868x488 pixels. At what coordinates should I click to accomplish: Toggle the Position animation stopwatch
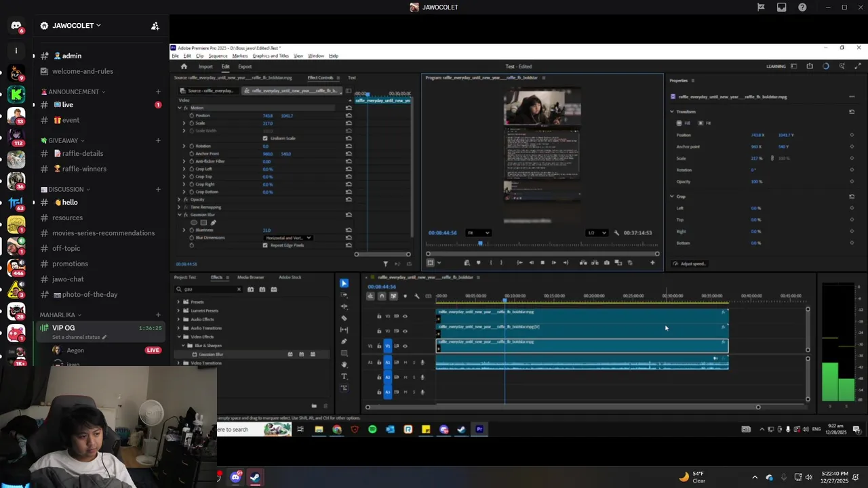(192, 115)
